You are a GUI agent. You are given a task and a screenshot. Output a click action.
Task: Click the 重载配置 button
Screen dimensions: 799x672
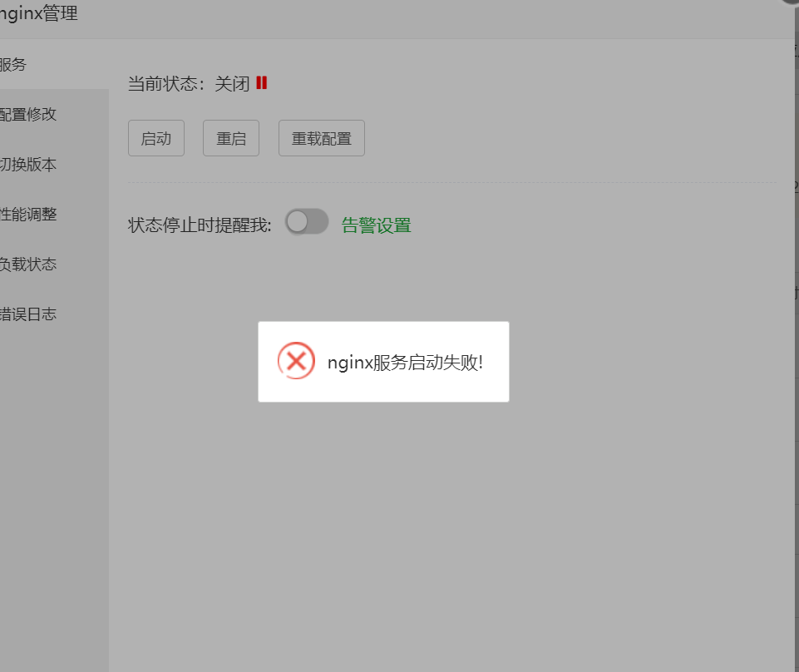322,138
